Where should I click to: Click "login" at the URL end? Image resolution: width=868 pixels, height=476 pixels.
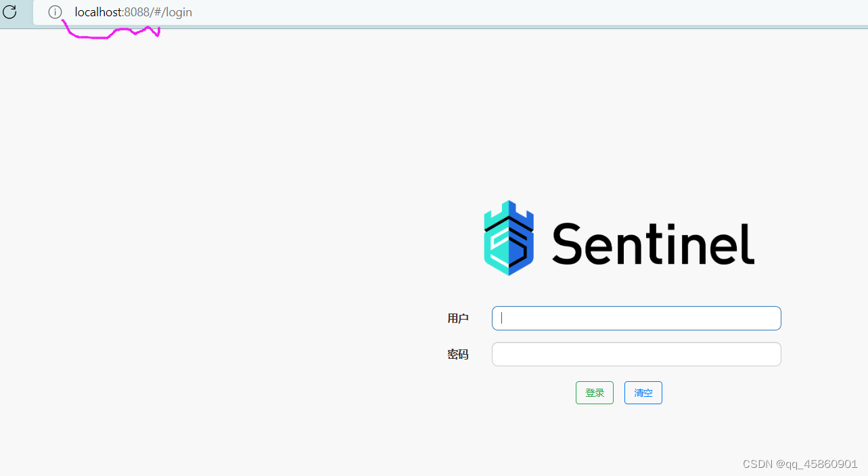pos(179,12)
